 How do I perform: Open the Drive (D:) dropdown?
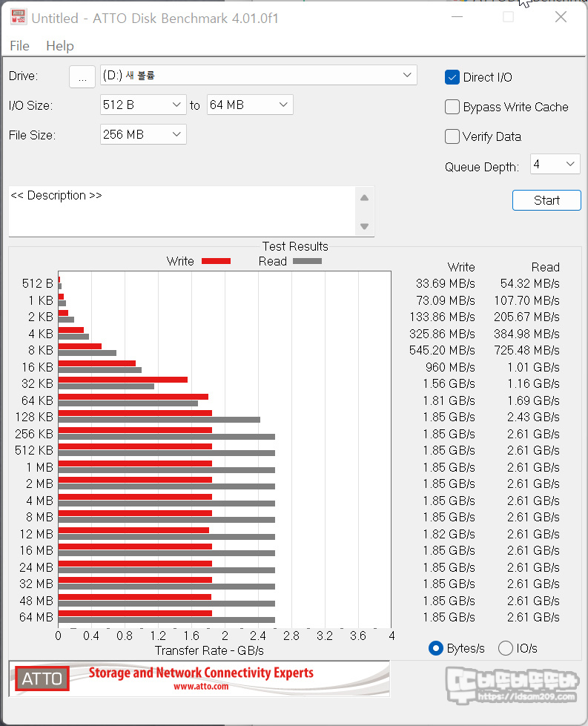[x=258, y=75]
